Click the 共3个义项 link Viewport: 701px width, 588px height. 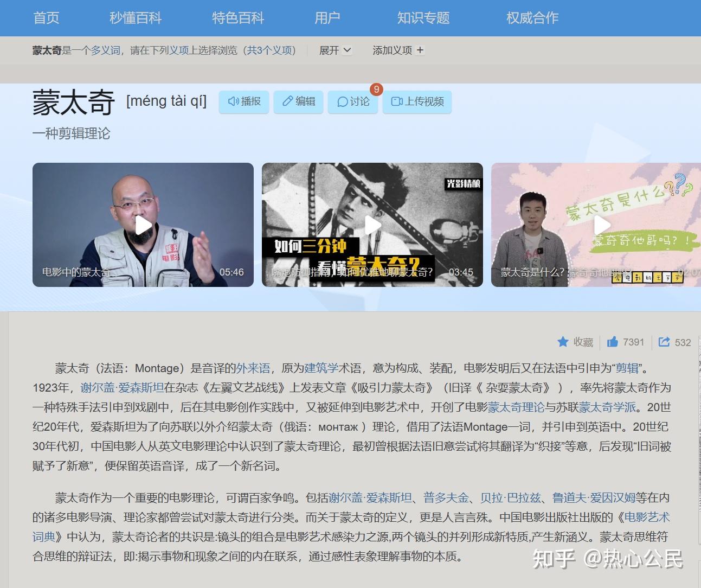click(x=270, y=50)
